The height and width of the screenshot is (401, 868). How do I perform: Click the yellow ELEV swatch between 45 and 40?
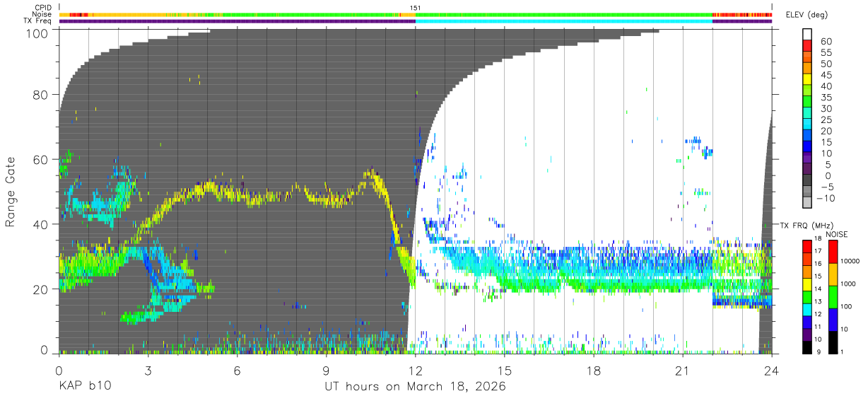[807, 81]
